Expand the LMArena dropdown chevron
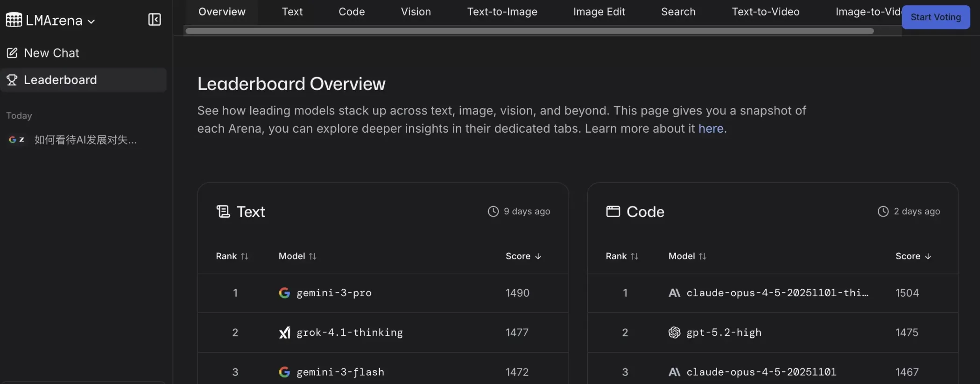980x384 pixels. [x=91, y=21]
